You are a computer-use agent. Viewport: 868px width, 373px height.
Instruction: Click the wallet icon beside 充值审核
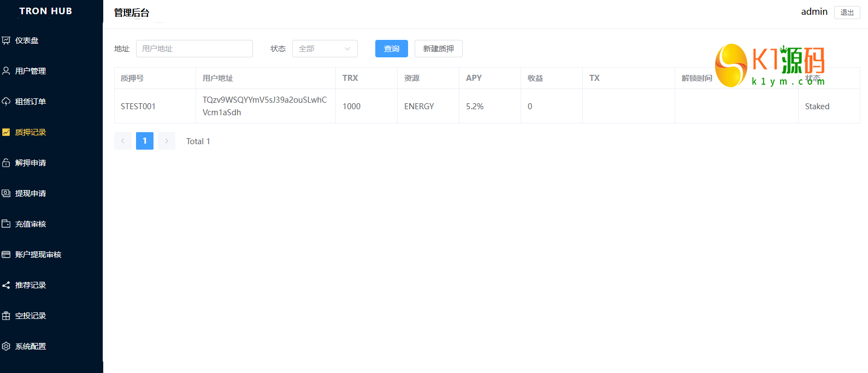point(6,224)
